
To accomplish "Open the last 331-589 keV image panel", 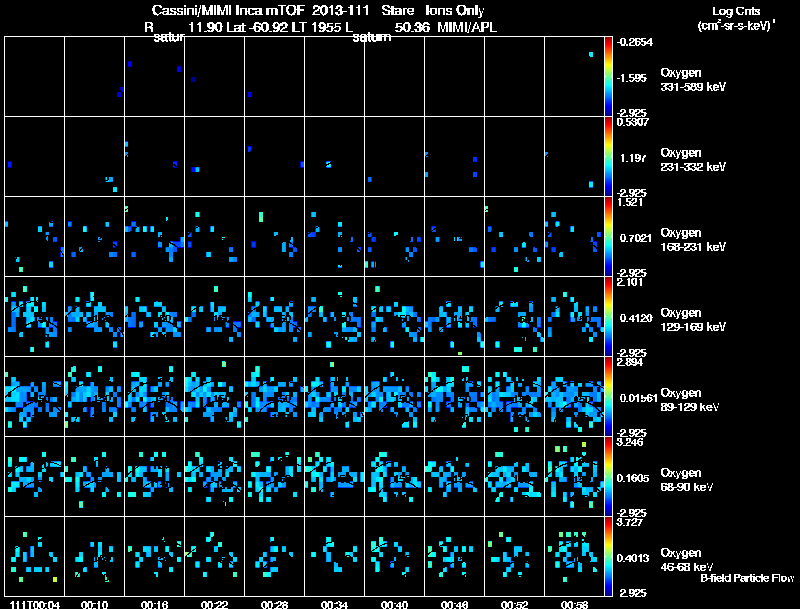I will [x=574, y=77].
